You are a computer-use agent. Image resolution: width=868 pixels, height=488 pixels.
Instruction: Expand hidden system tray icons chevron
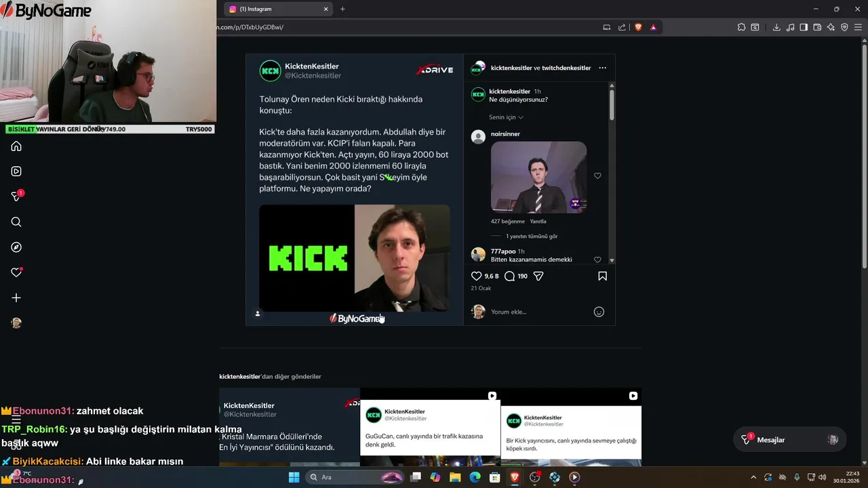point(753,477)
